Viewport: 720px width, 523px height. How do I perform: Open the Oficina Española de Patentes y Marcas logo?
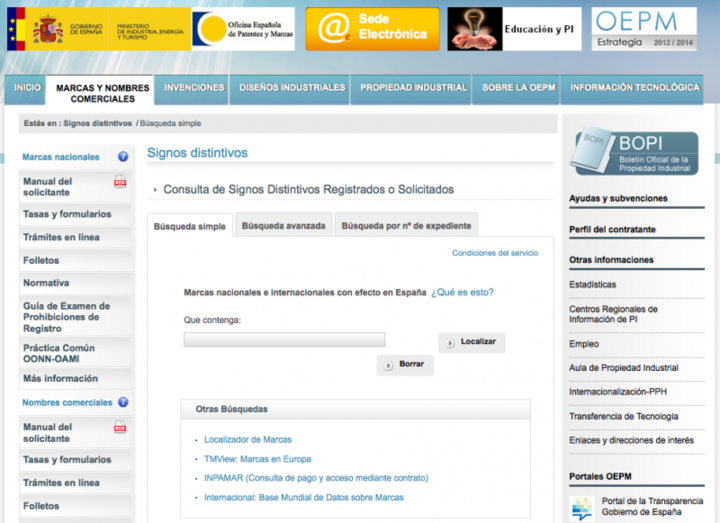point(243,29)
